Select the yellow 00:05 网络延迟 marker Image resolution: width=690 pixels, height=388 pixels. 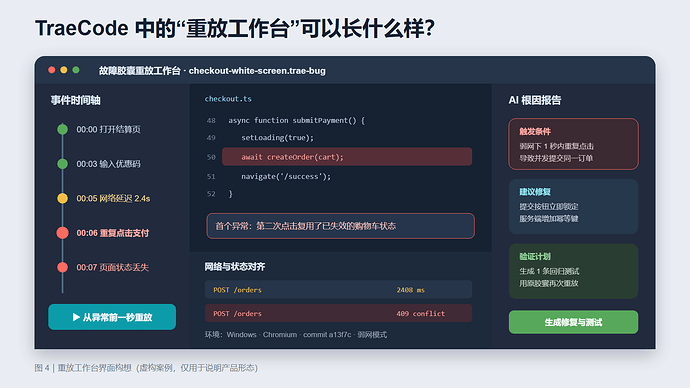pyautogui.click(x=62, y=198)
